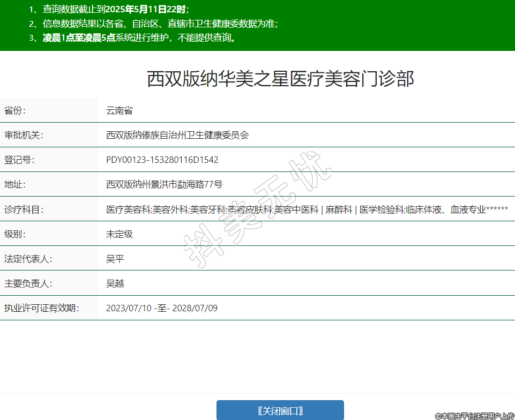
Task: Click the 本图由平台注册用户上传 watermark caption
Action: pyautogui.click(x=474, y=415)
